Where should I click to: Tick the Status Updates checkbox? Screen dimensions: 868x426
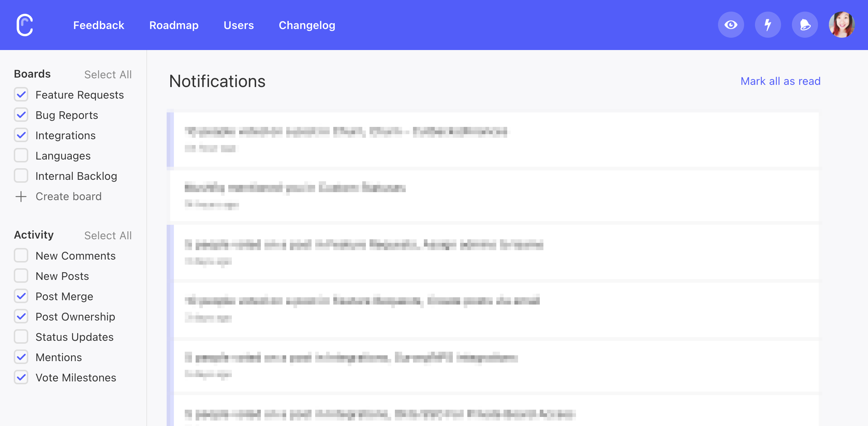(x=21, y=337)
